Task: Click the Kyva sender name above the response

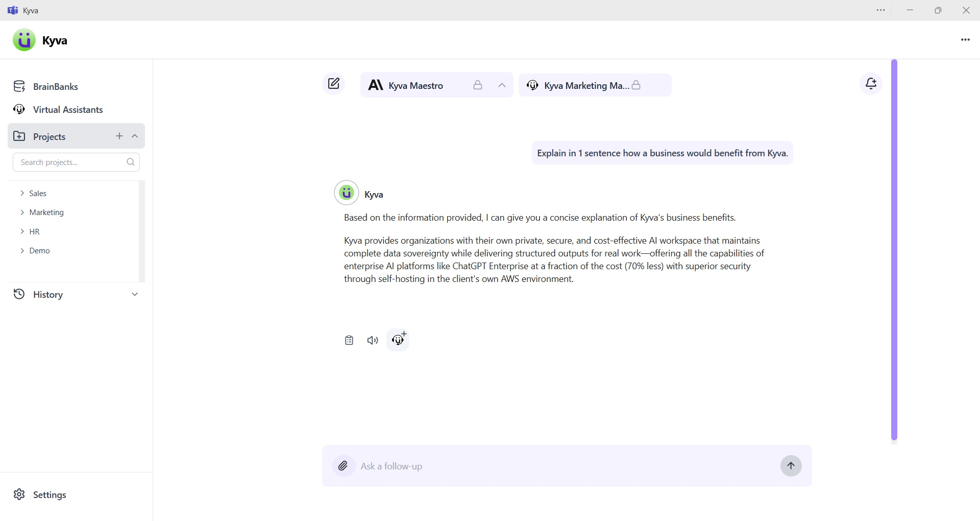Action: tap(374, 194)
